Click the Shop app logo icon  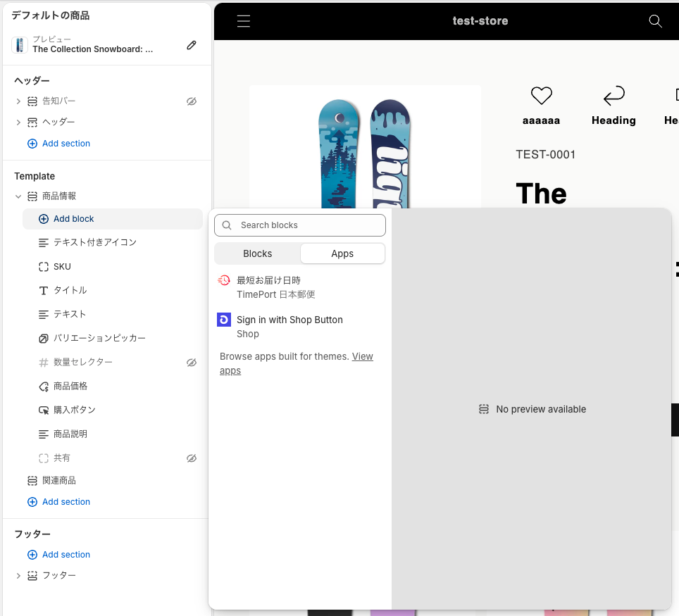(x=224, y=320)
